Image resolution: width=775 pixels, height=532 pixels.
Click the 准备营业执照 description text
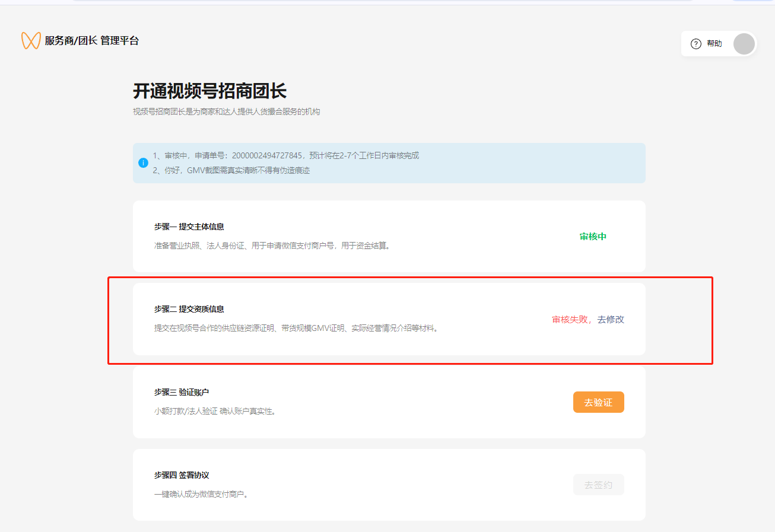point(273,246)
